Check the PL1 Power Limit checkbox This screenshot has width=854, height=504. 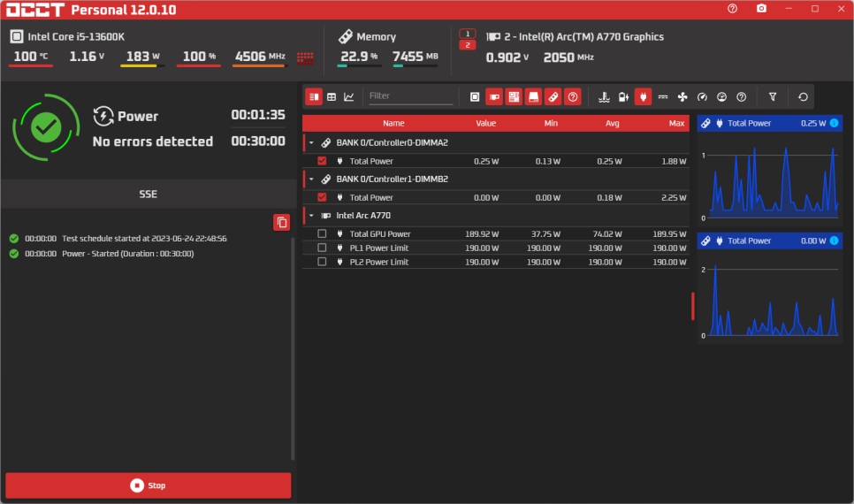322,248
